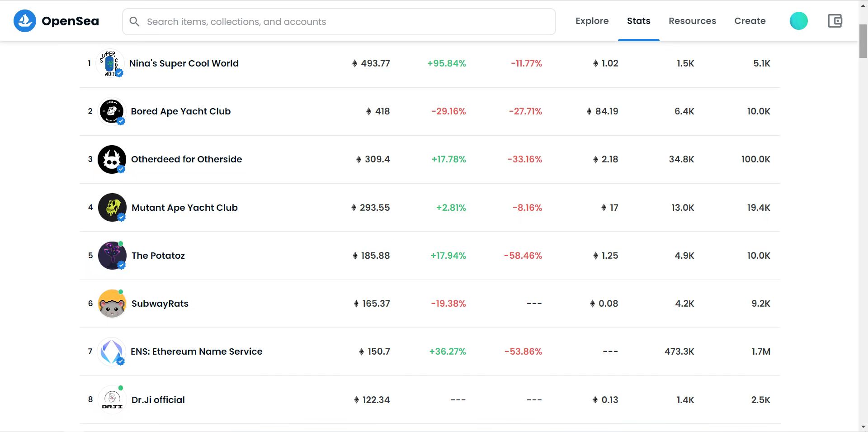Image resolution: width=868 pixels, height=432 pixels.
Task: Click owners count 34.8K
Action: [x=681, y=159]
